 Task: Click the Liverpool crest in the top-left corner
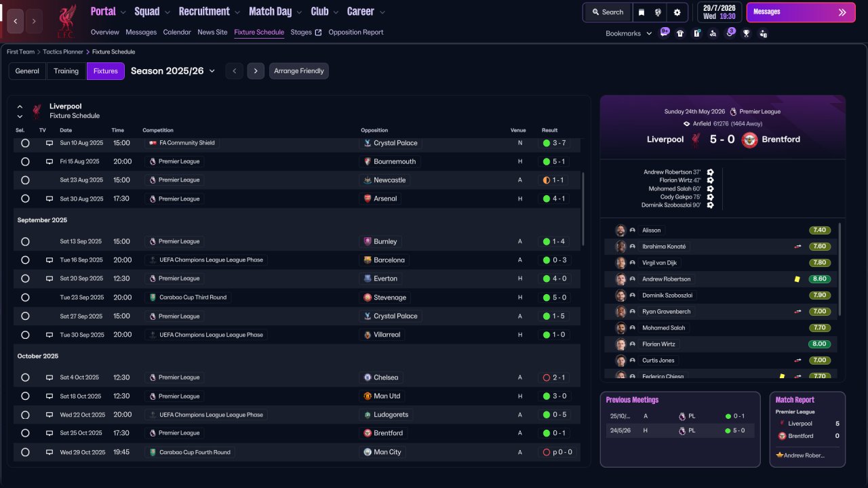(x=66, y=21)
